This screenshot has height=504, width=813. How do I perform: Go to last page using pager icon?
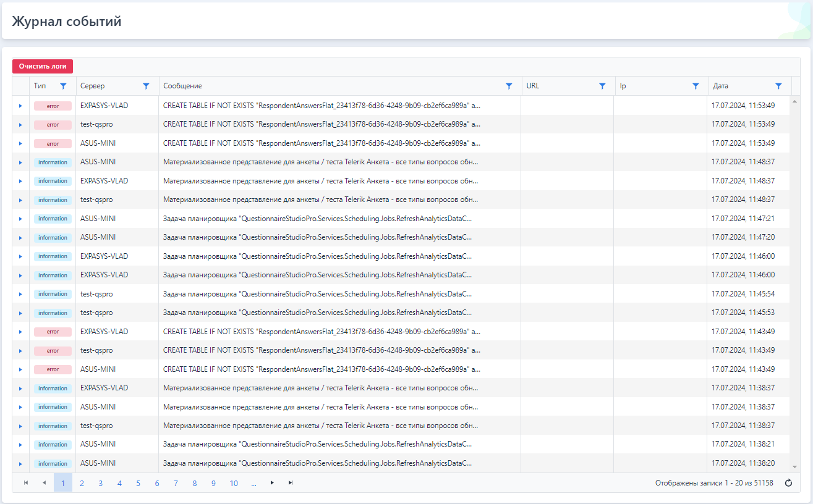(x=291, y=483)
